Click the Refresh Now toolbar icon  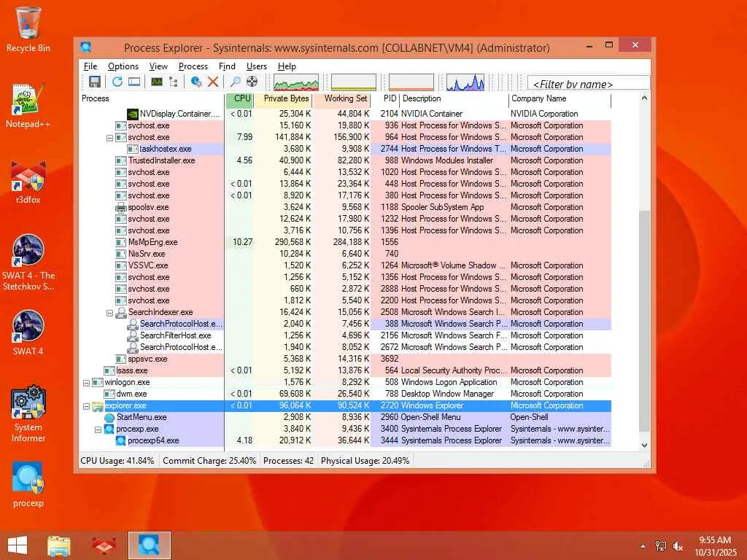click(117, 82)
